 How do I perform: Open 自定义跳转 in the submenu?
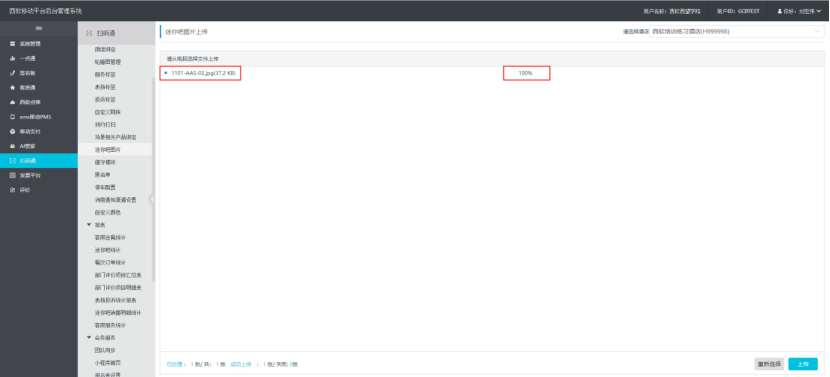108,112
